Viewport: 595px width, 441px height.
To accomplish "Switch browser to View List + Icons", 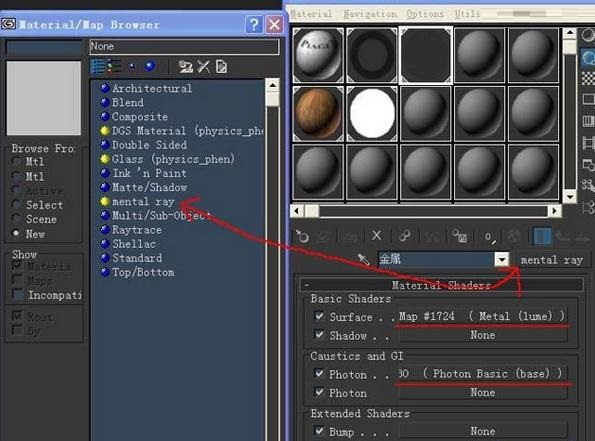I will point(114,67).
